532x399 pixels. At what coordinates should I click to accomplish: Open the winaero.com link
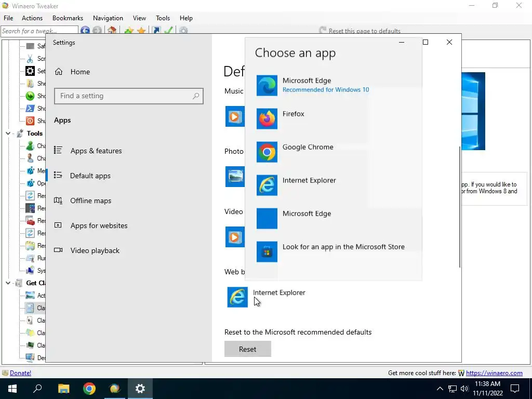click(494, 373)
